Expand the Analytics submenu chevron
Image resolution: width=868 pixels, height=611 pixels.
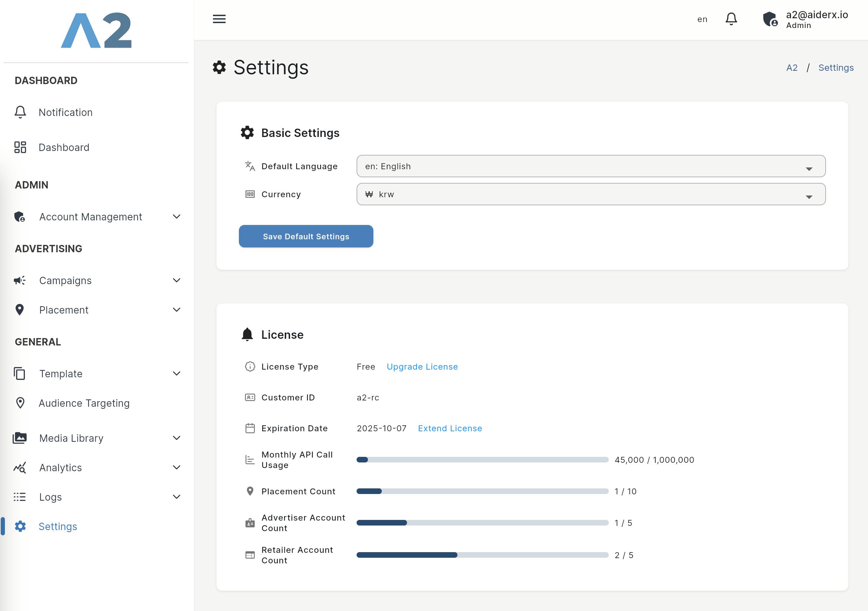click(177, 467)
